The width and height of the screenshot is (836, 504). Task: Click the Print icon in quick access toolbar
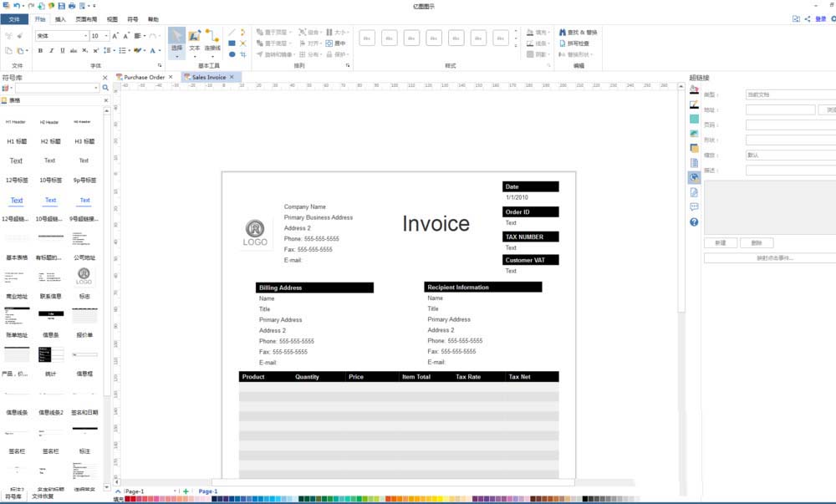71,5
